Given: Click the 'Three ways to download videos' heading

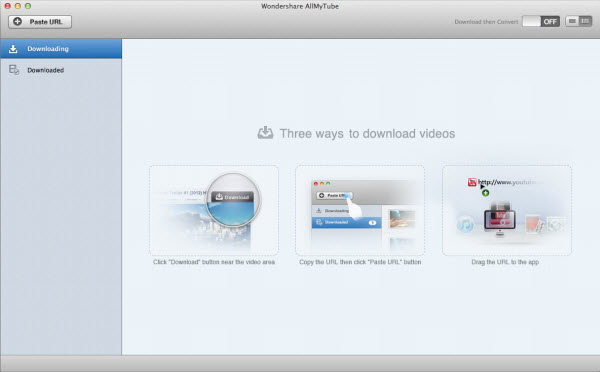Looking at the screenshot, I should point(367,134).
